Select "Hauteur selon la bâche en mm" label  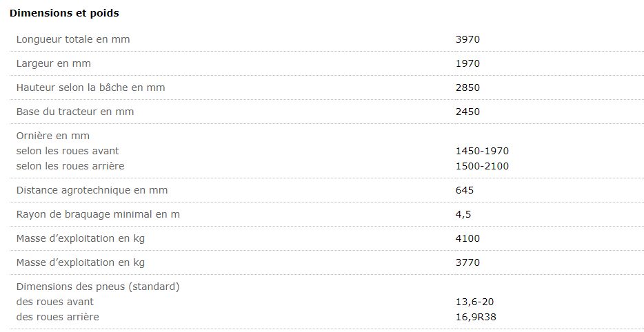coord(90,87)
